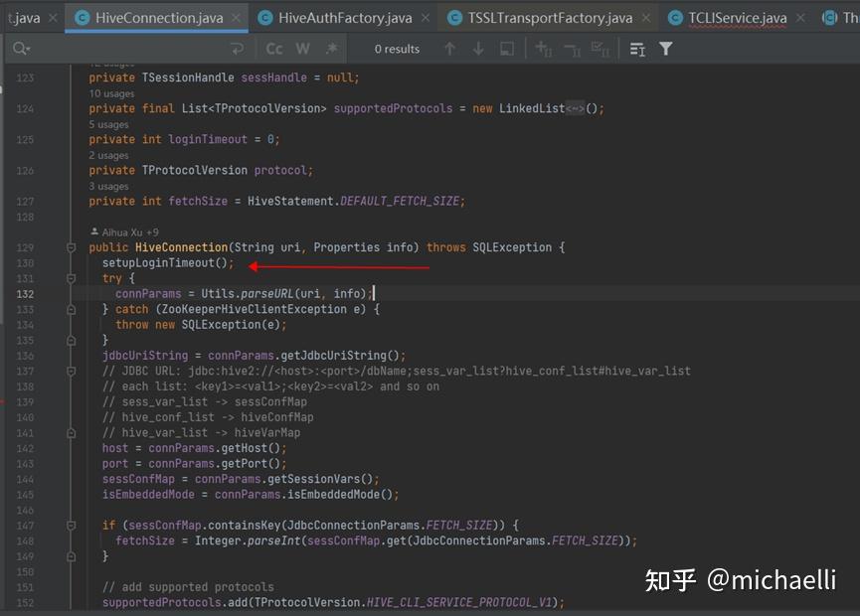Close the TCLIService.java tab
Viewport: 860px width, 616px height.
(800, 17)
